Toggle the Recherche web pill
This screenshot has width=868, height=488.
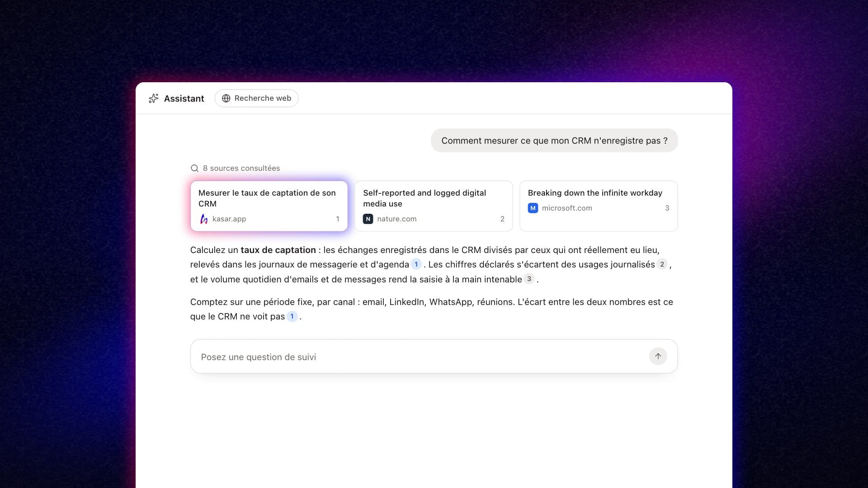(x=256, y=99)
